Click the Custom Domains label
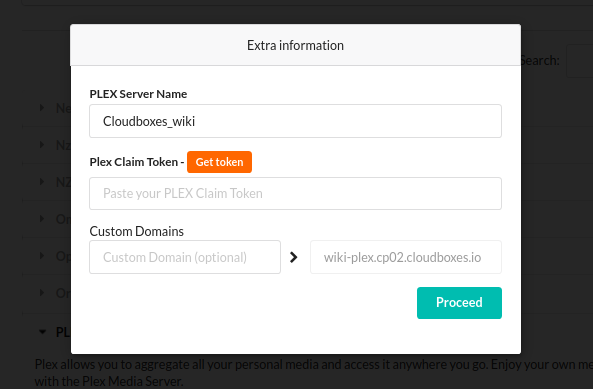The image size is (593, 389). (x=137, y=231)
